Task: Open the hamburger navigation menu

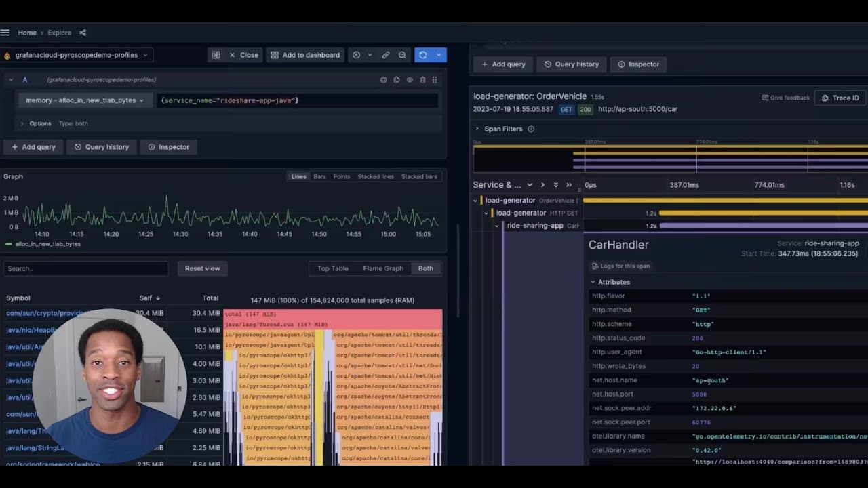Action: tap(5, 33)
